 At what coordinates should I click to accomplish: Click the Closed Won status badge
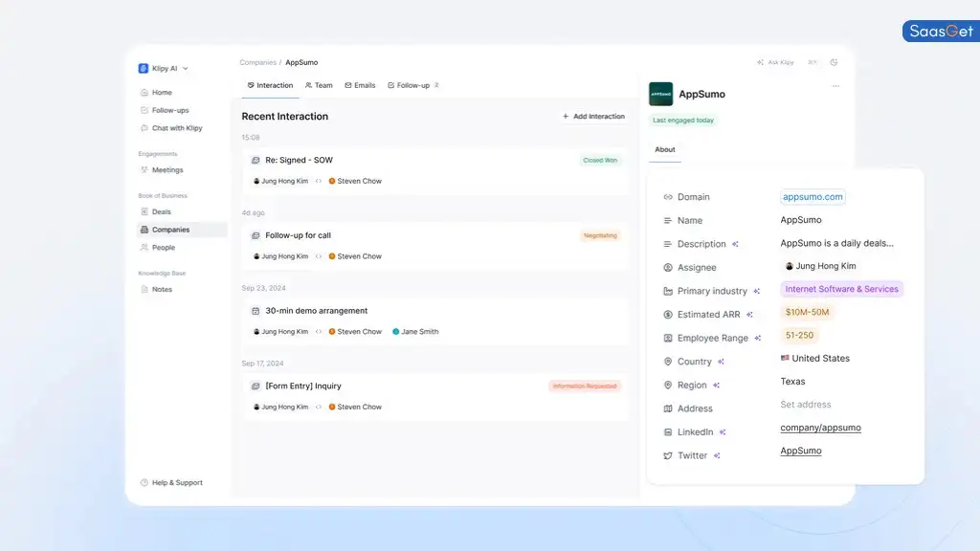(600, 161)
